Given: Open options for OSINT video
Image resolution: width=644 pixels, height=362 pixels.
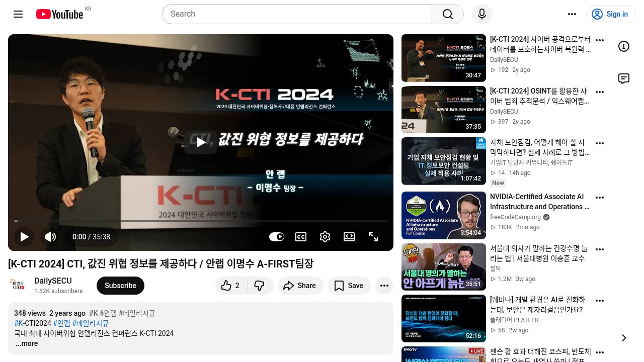Looking at the screenshot, I should [x=600, y=92].
